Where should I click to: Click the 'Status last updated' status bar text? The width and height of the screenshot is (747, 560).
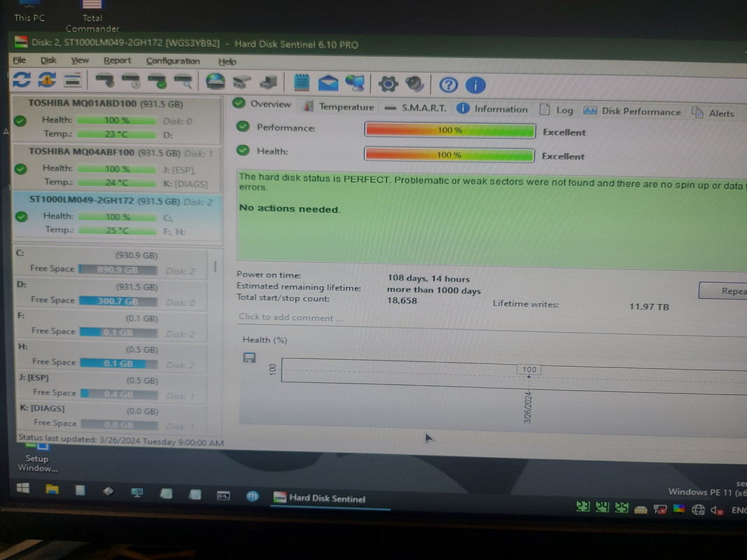pos(121,440)
